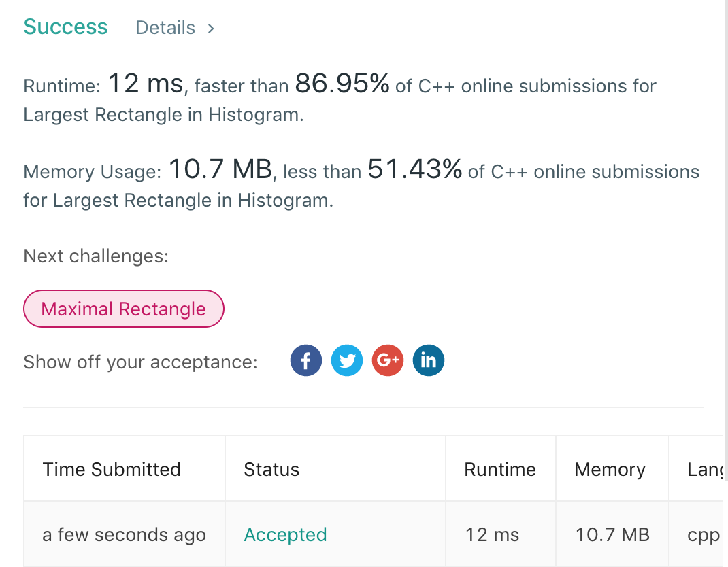Click the 'Show off your acceptance' label
The height and width of the screenshot is (567, 728).
[140, 362]
